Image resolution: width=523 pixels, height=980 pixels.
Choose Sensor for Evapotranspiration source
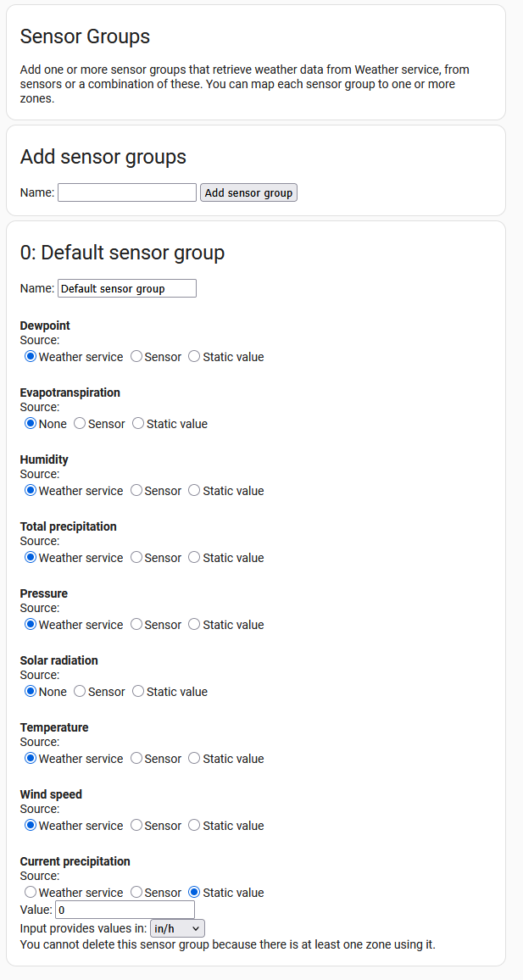pos(80,424)
